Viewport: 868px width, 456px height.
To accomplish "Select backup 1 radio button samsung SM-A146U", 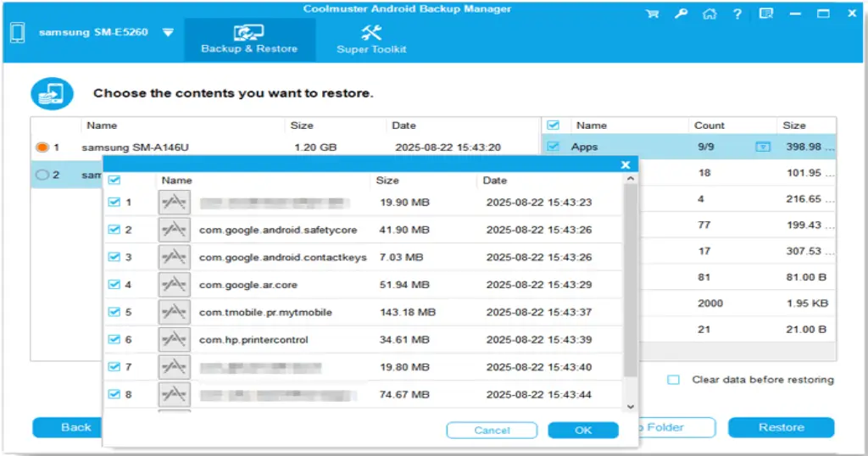I will pyautogui.click(x=42, y=147).
